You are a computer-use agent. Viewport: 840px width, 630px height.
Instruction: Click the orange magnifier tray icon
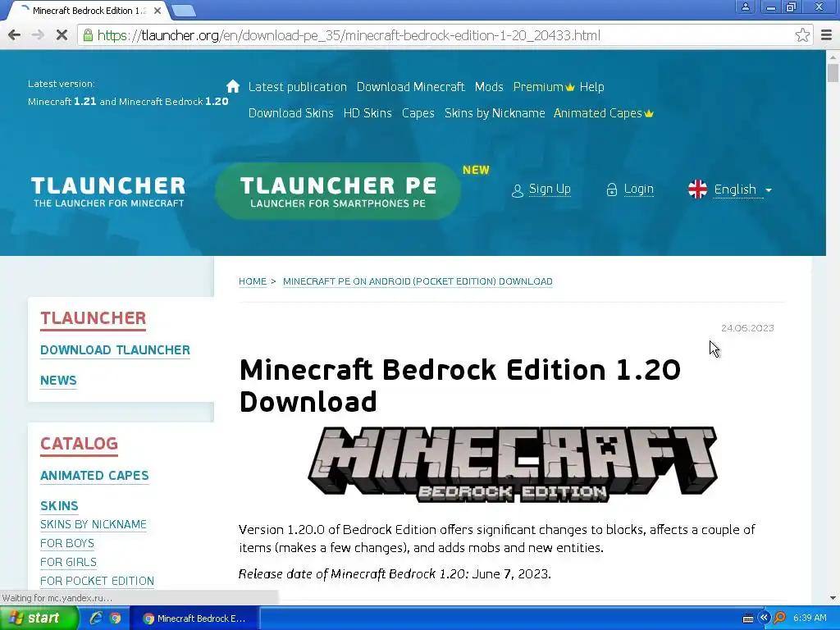tap(779, 618)
